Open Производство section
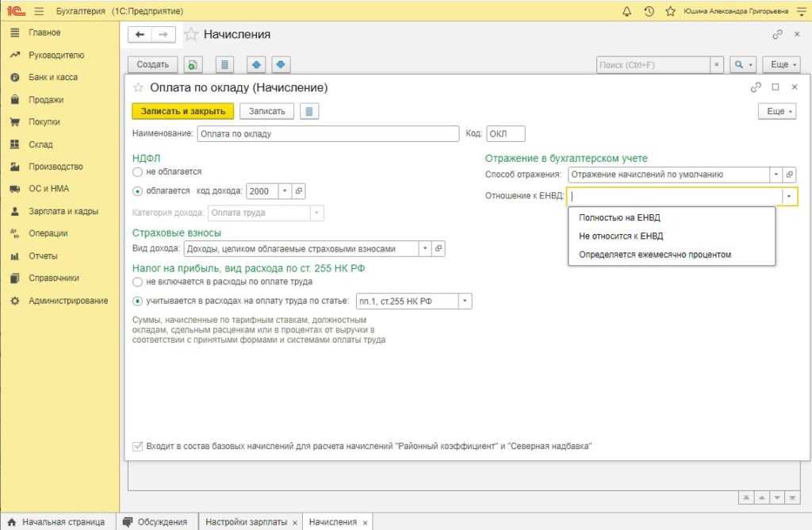Image resolution: width=812 pixels, height=530 pixels. pyautogui.click(x=56, y=167)
